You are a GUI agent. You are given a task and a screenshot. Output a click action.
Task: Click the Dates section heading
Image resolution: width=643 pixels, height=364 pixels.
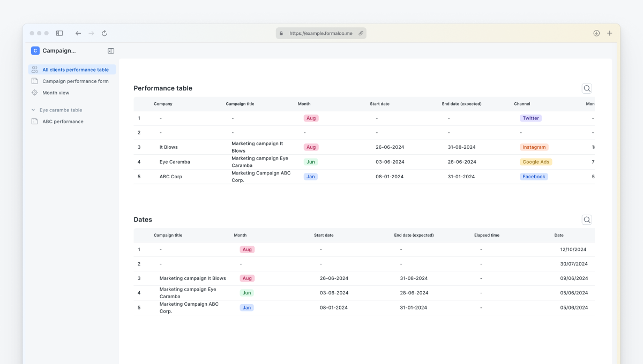tap(143, 219)
